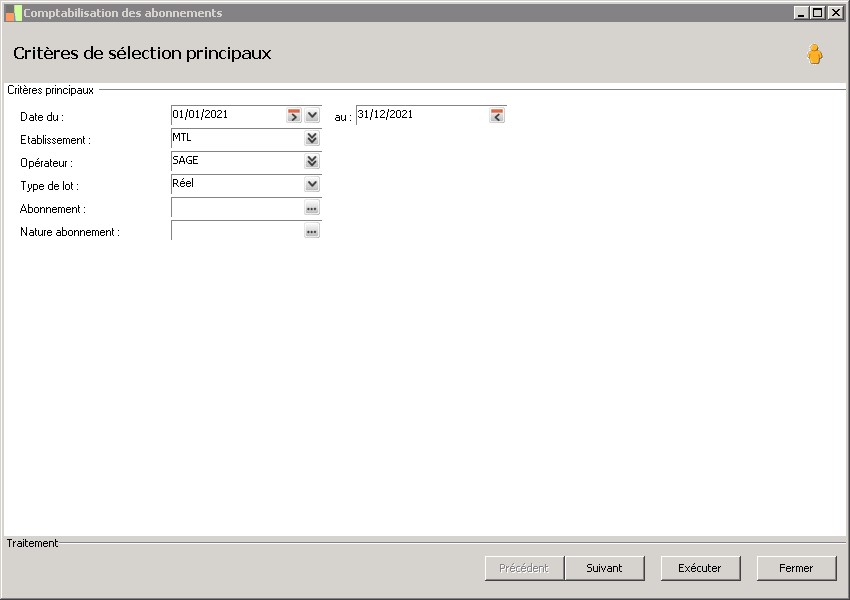Click the end date calendar icon
The height and width of the screenshot is (600, 850).
click(x=497, y=115)
